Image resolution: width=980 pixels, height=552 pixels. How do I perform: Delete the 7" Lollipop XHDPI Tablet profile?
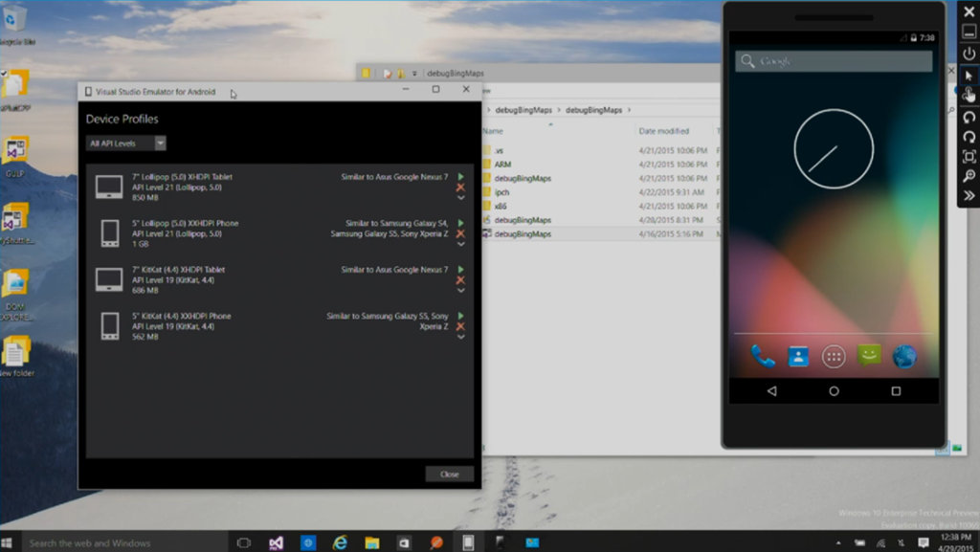(460, 188)
